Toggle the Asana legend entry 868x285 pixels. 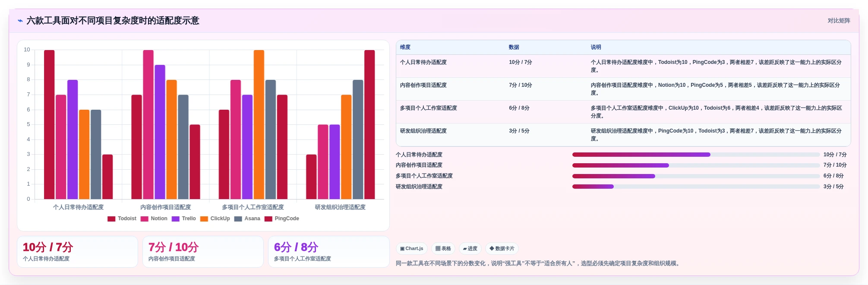point(247,219)
